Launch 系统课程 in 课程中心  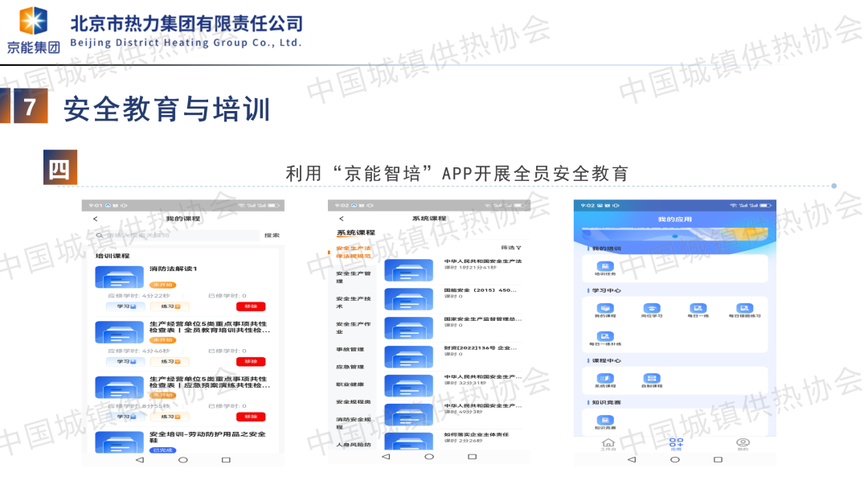pyautogui.click(x=604, y=380)
